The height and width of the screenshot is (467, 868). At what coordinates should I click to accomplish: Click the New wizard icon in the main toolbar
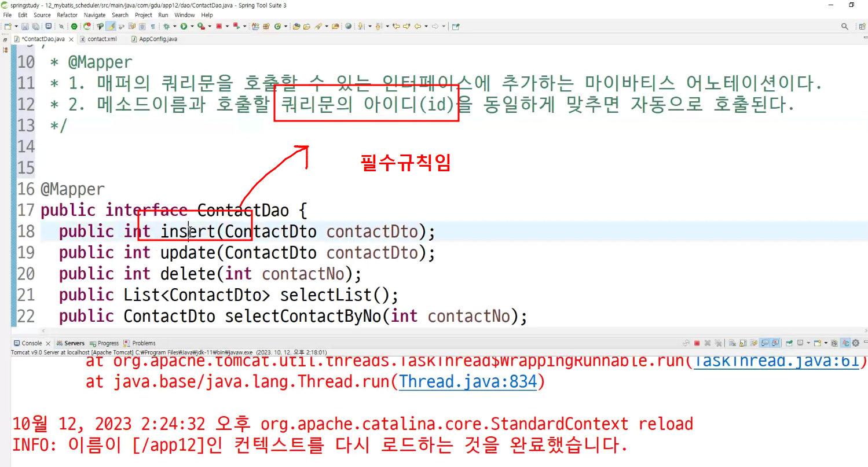click(8, 26)
